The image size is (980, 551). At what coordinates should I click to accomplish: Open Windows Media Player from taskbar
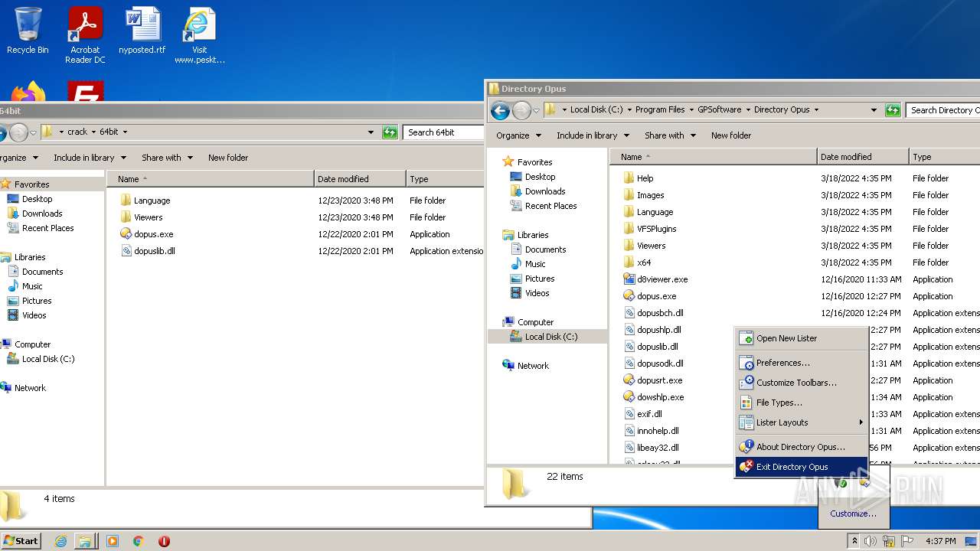pos(113,541)
